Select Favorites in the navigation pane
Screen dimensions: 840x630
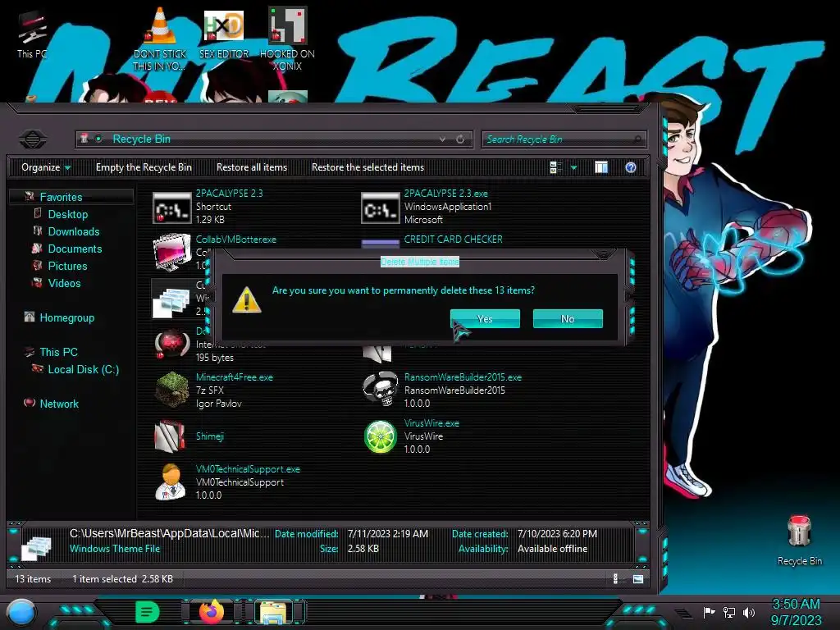[x=61, y=197]
